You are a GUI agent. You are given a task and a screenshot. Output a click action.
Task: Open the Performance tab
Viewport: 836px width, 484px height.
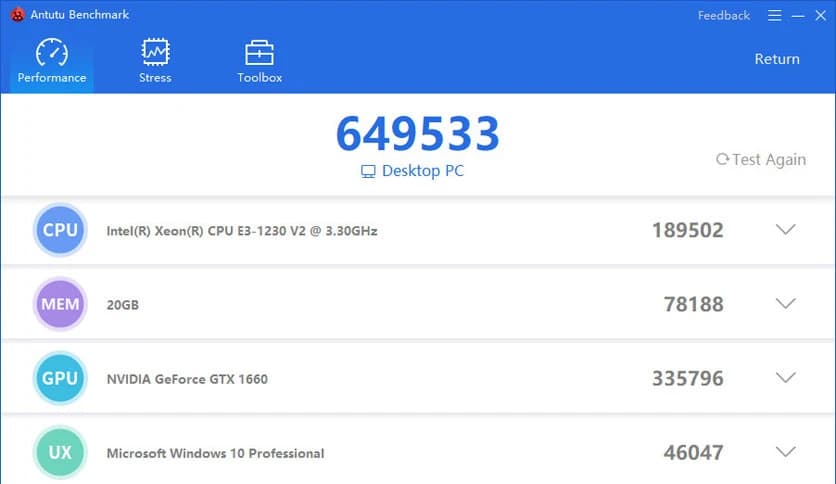click(x=52, y=61)
